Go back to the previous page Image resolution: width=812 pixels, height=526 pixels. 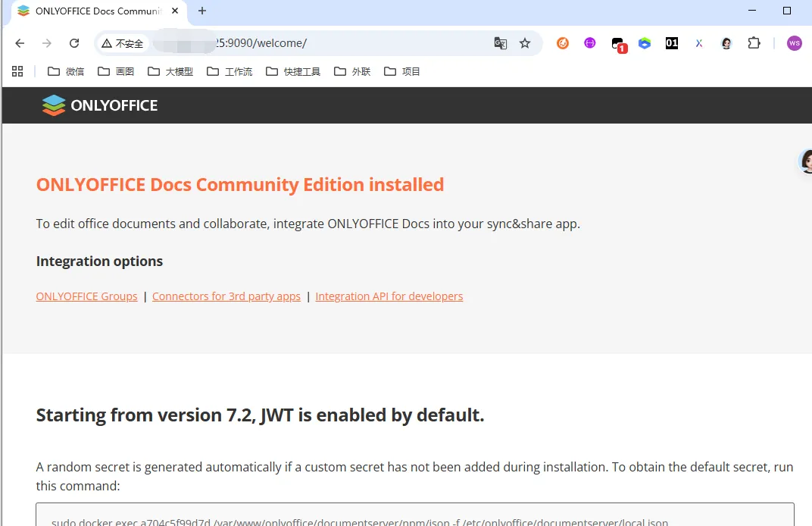tap(20, 43)
